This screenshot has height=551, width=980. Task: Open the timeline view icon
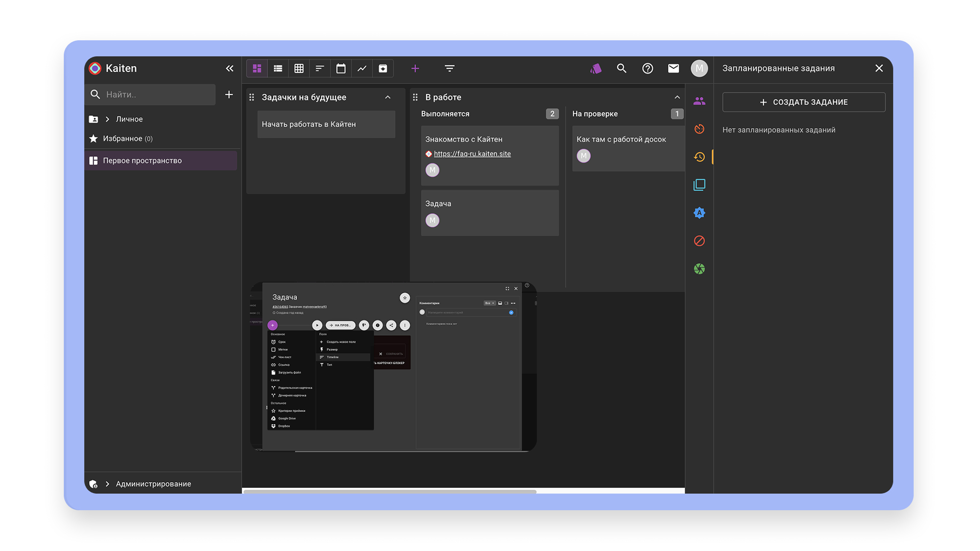coord(320,68)
